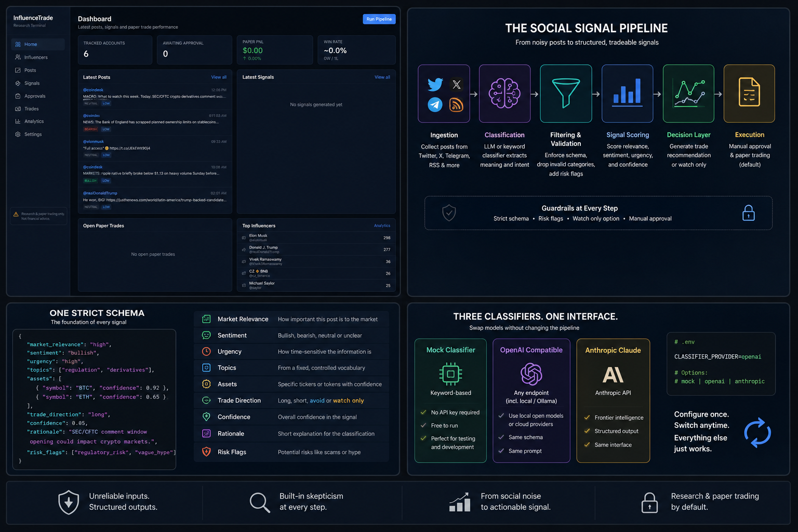Click the Paper PnL $0.00 value
Image resolution: width=798 pixels, height=532 pixels.
pos(252,50)
